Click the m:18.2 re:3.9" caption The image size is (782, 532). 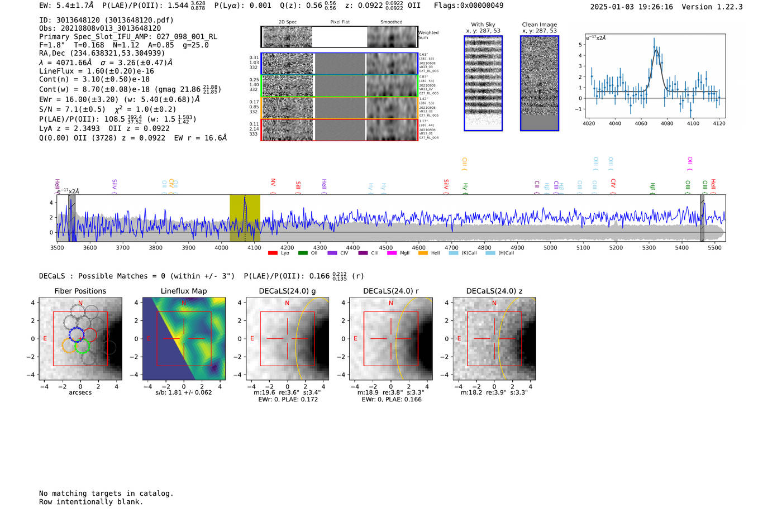tap(494, 392)
